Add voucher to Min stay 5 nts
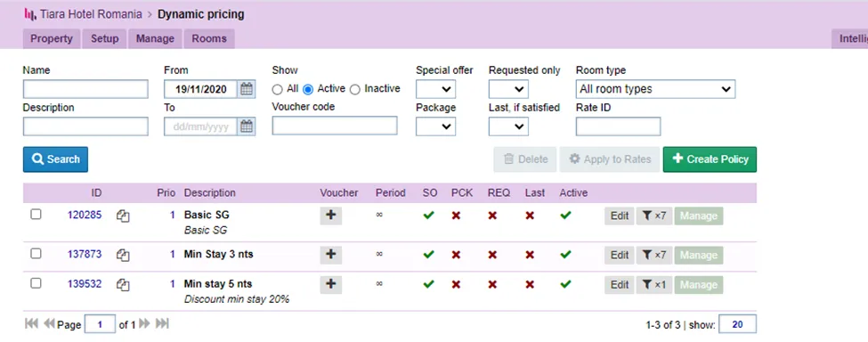Image resolution: width=868 pixels, height=342 pixels. coord(331,284)
